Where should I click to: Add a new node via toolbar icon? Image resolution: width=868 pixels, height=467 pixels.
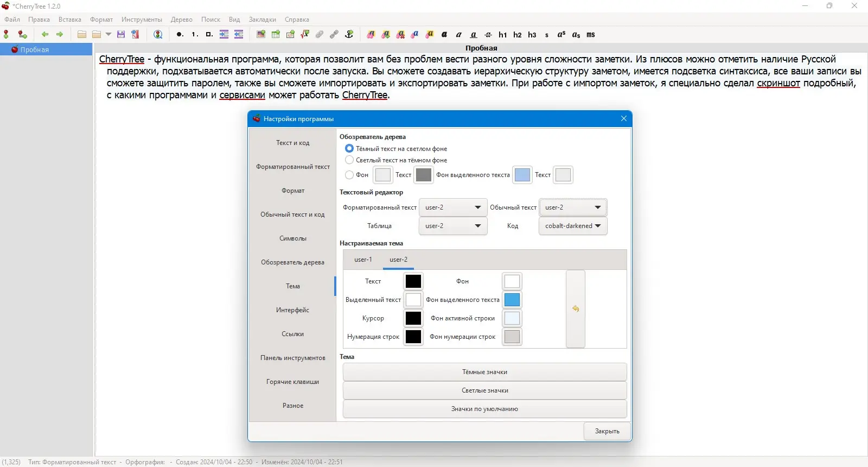[7, 34]
